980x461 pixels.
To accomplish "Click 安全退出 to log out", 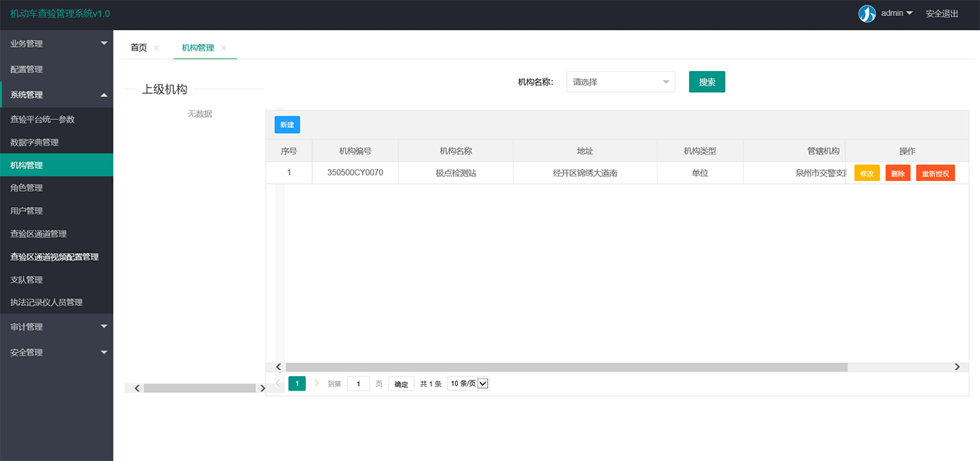I will [x=942, y=13].
